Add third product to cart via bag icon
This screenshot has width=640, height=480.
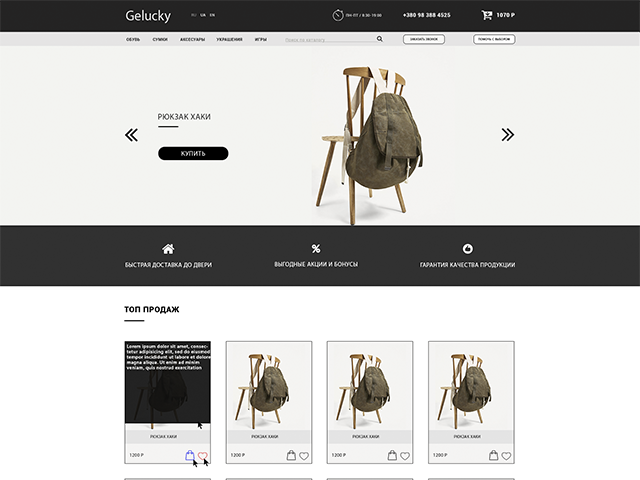coord(392,455)
